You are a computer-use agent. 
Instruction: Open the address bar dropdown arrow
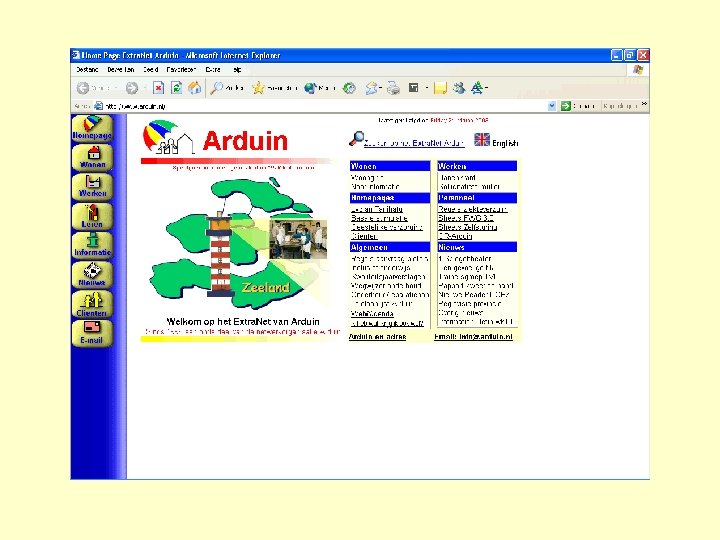pyautogui.click(x=552, y=106)
